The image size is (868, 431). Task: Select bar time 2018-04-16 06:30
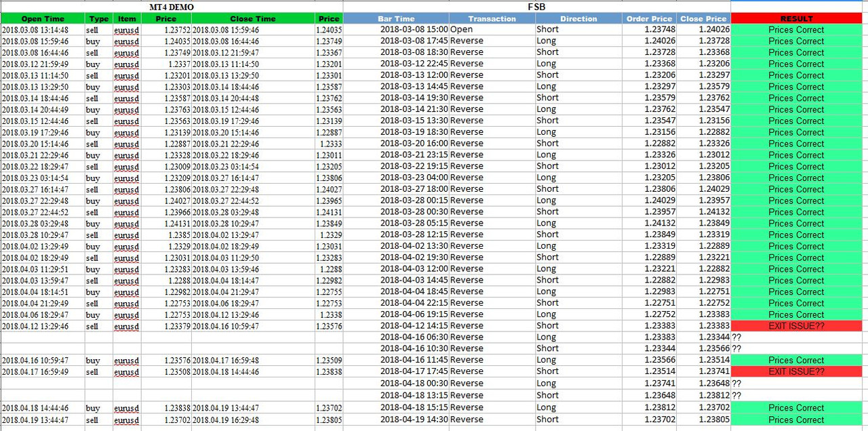pyautogui.click(x=414, y=337)
